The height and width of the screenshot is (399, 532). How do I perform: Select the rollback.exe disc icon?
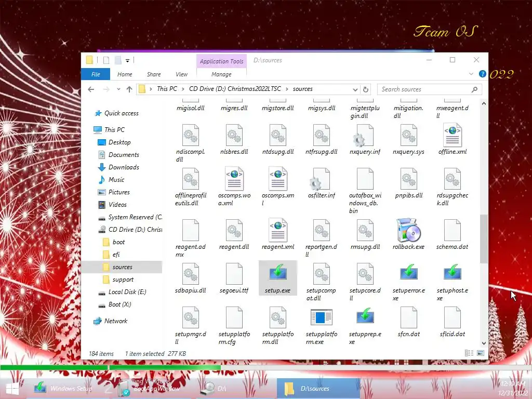pos(408,230)
